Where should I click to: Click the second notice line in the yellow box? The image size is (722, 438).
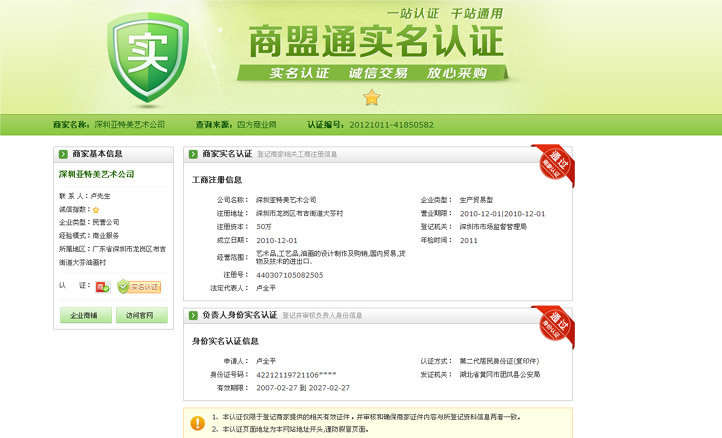click(x=290, y=429)
